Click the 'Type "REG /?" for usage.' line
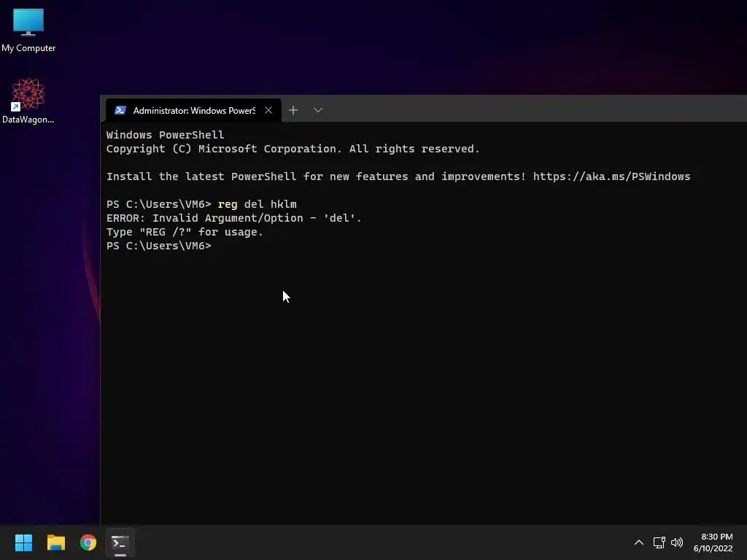 pyautogui.click(x=185, y=232)
